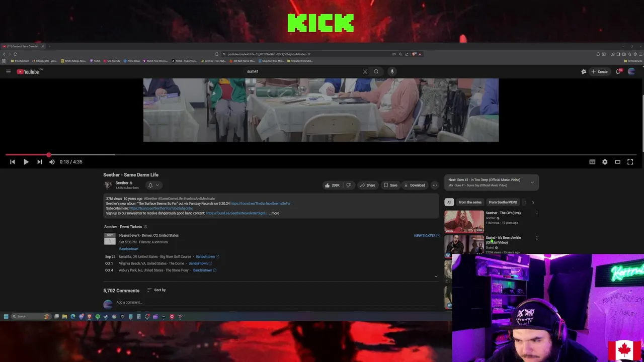Open the Seether newsletter sign-up link
The image size is (644, 362).
point(236,213)
